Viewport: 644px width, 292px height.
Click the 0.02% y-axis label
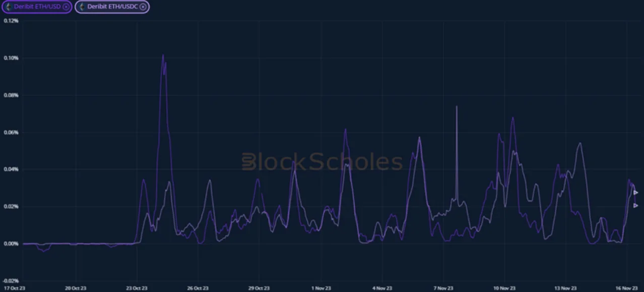point(11,207)
